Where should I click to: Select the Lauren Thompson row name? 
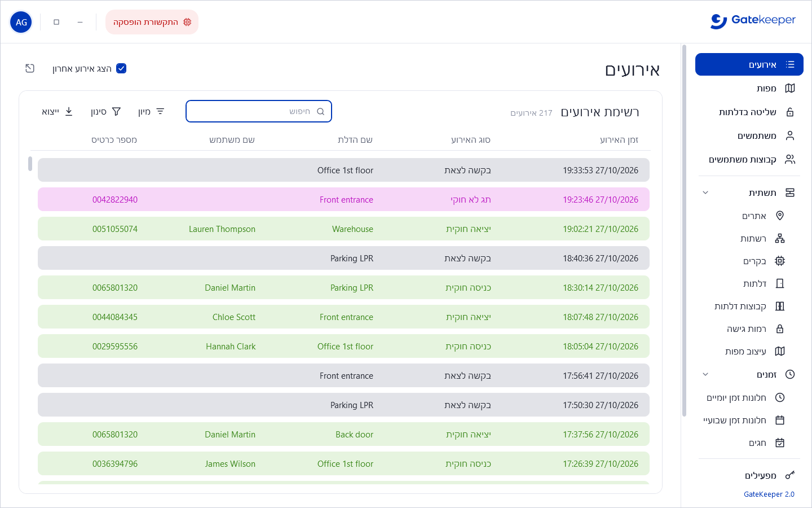pos(222,229)
